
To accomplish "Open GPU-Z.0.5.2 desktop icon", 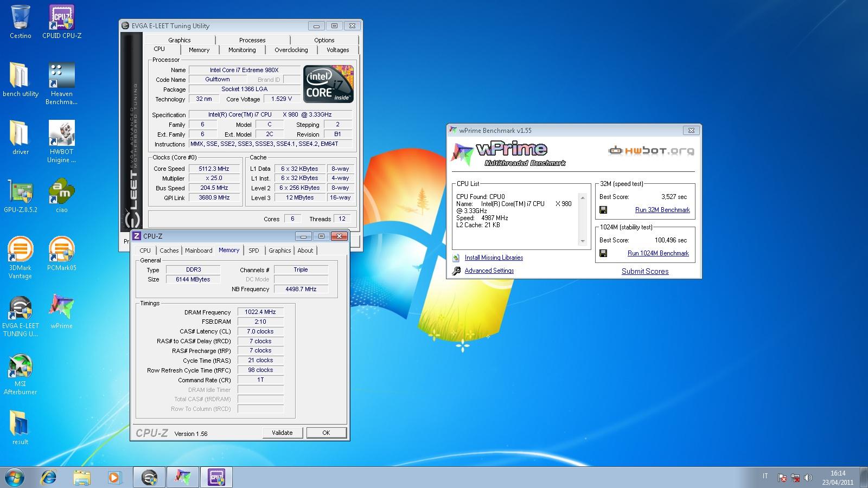I will coord(21,196).
